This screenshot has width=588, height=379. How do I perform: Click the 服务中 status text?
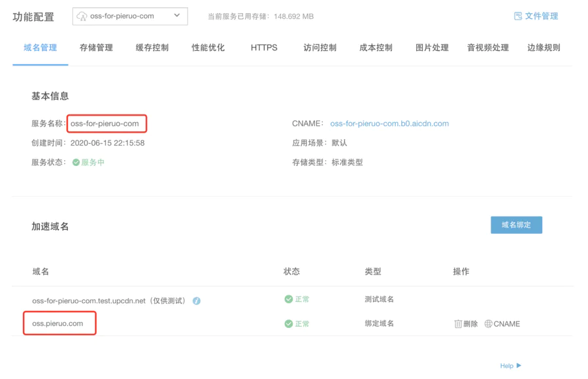tap(93, 163)
